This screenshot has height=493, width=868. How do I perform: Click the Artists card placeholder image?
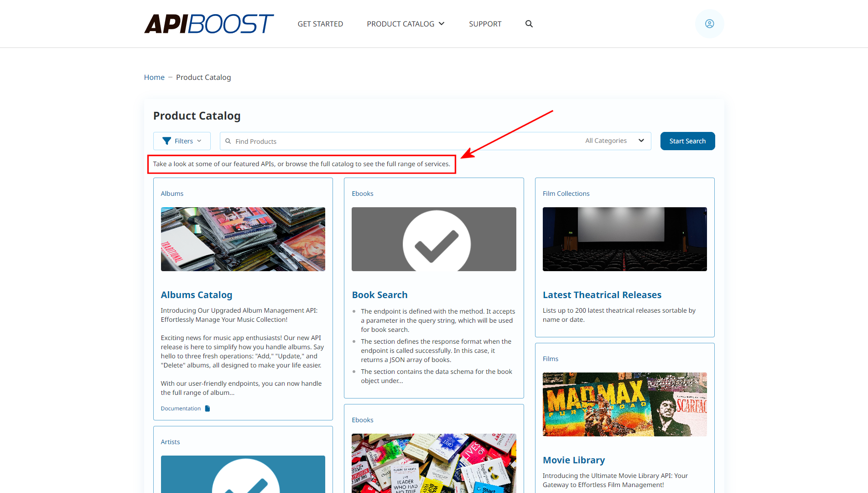243,474
